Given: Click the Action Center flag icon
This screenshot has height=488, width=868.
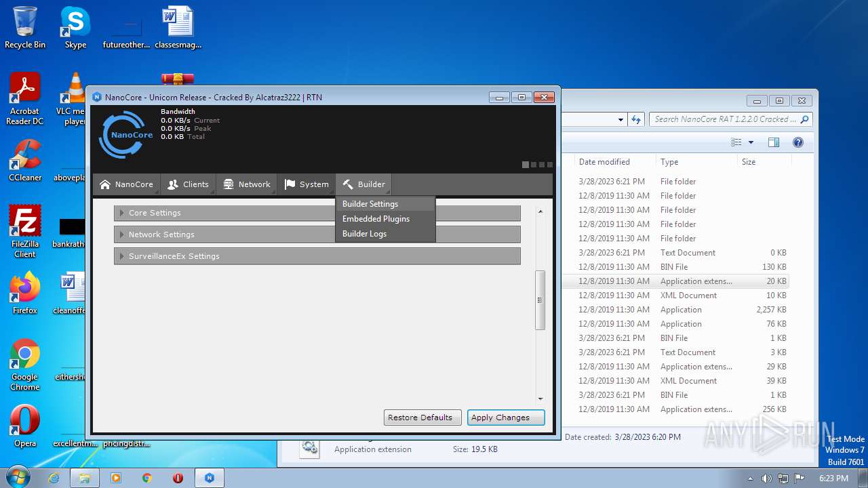Looking at the screenshot, I should coord(800,478).
